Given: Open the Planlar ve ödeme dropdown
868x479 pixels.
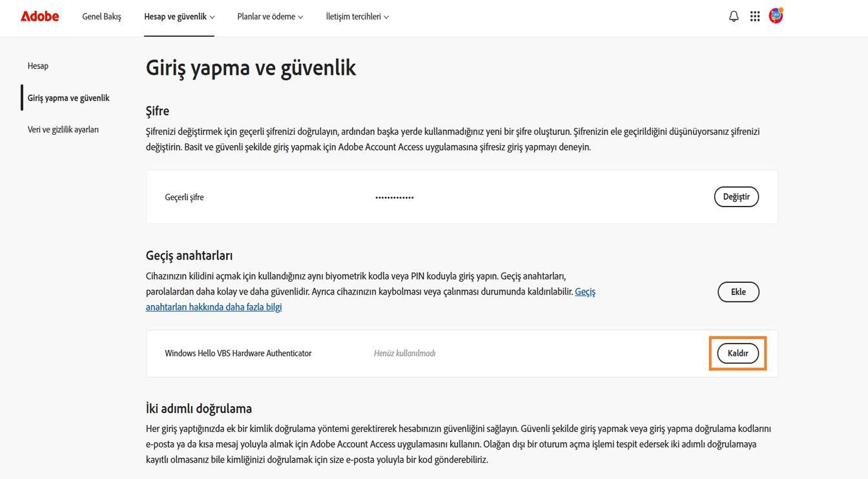Looking at the screenshot, I should click(x=265, y=15).
